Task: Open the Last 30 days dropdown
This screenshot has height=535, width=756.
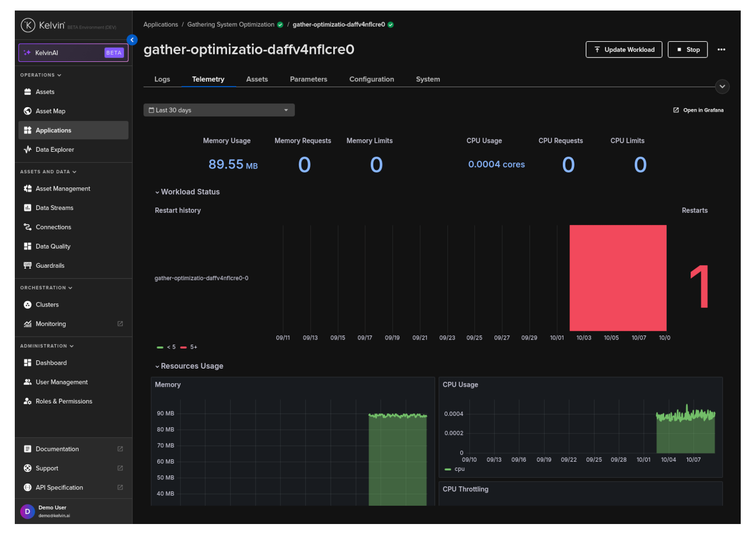Action: pyautogui.click(x=219, y=110)
